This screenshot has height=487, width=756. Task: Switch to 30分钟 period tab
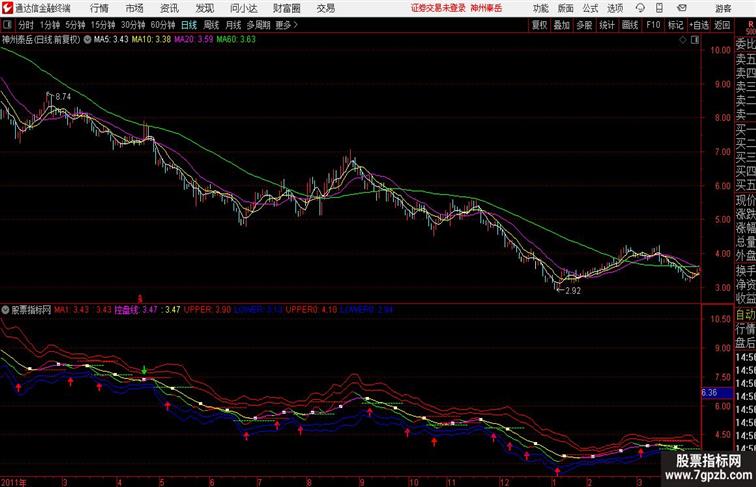click(133, 25)
